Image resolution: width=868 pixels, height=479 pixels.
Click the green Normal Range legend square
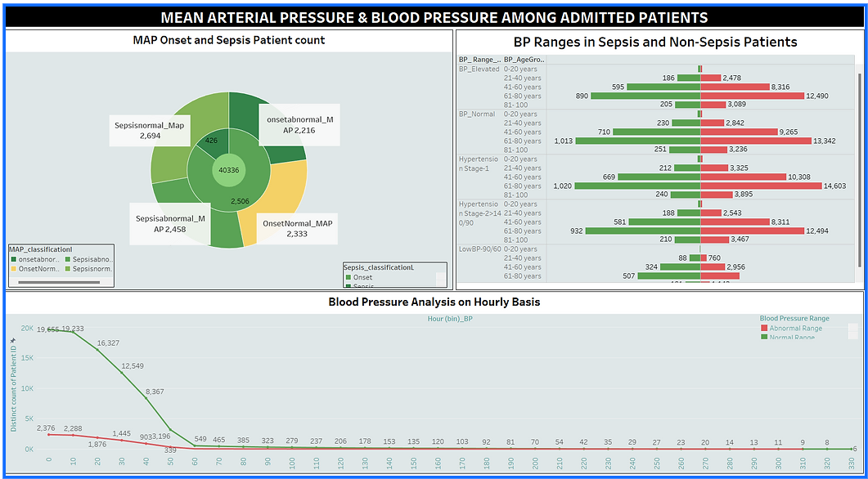pyautogui.click(x=764, y=338)
